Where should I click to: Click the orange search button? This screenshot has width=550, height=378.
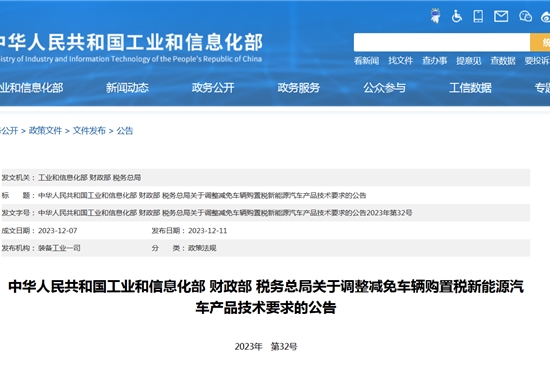[540, 42]
